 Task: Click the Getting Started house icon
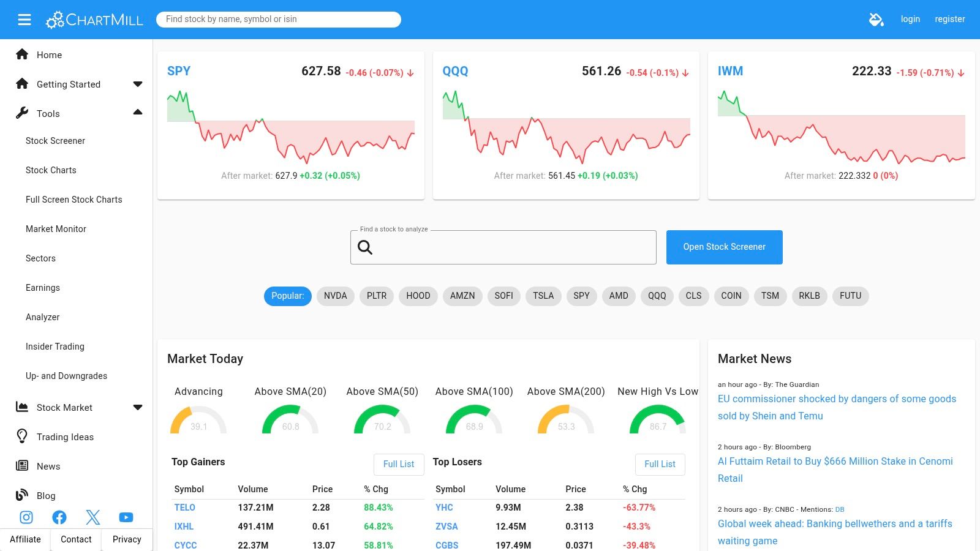tap(22, 83)
